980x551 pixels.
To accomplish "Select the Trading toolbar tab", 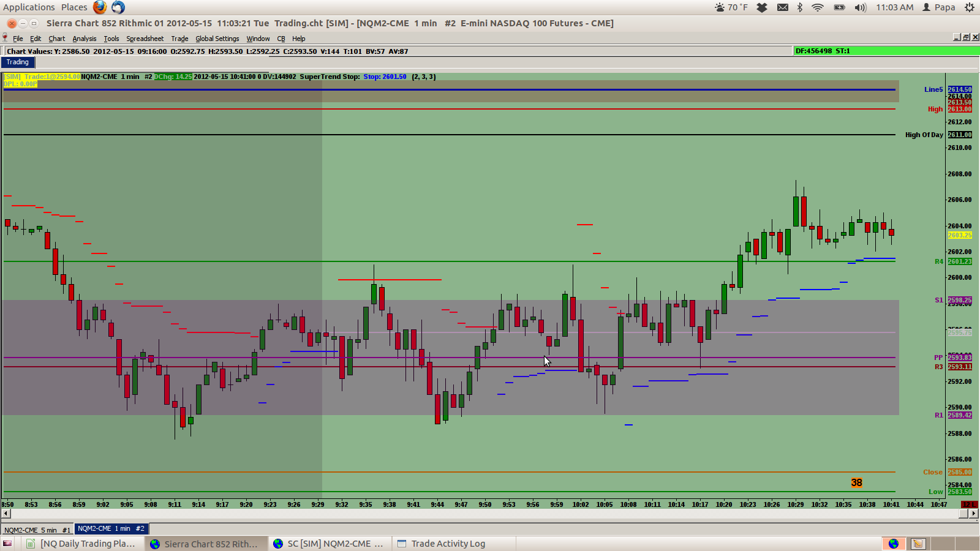I will tap(18, 62).
